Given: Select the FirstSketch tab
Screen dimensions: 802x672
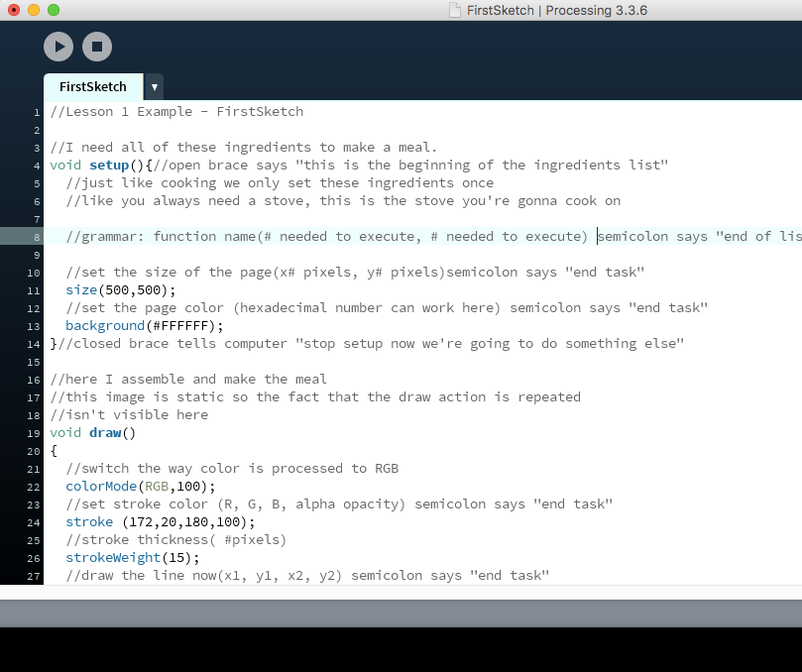Looking at the screenshot, I should pyautogui.click(x=92, y=87).
